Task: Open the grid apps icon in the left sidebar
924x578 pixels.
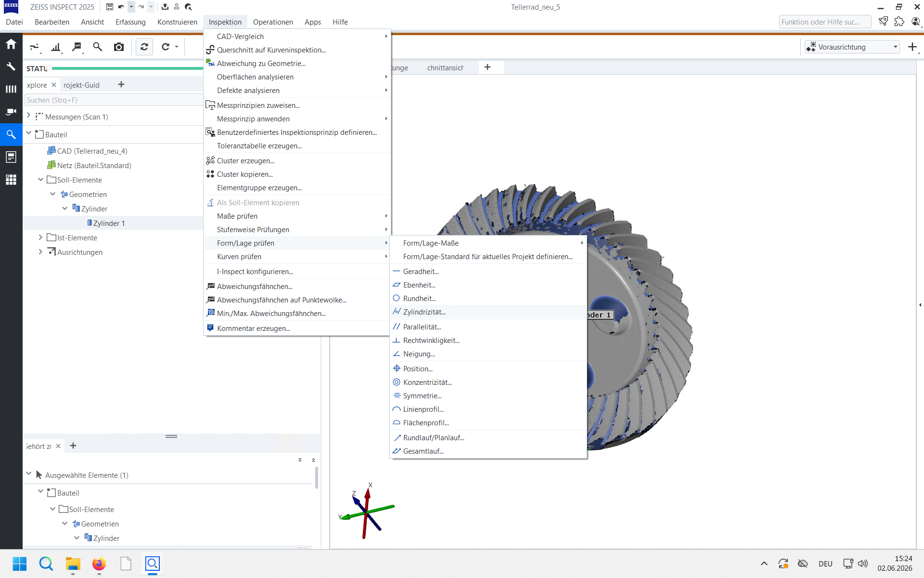Action: click(11, 180)
